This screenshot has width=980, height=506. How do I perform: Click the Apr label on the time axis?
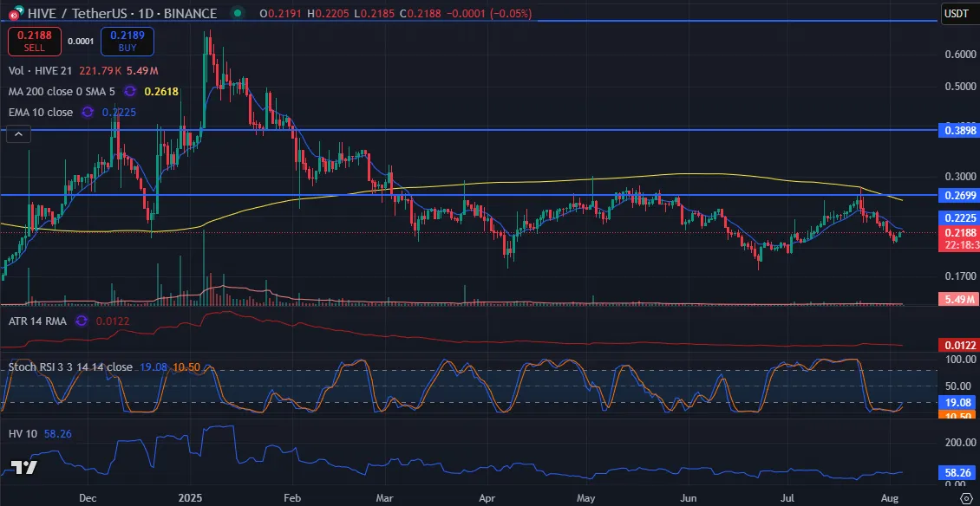click(485, 497)
